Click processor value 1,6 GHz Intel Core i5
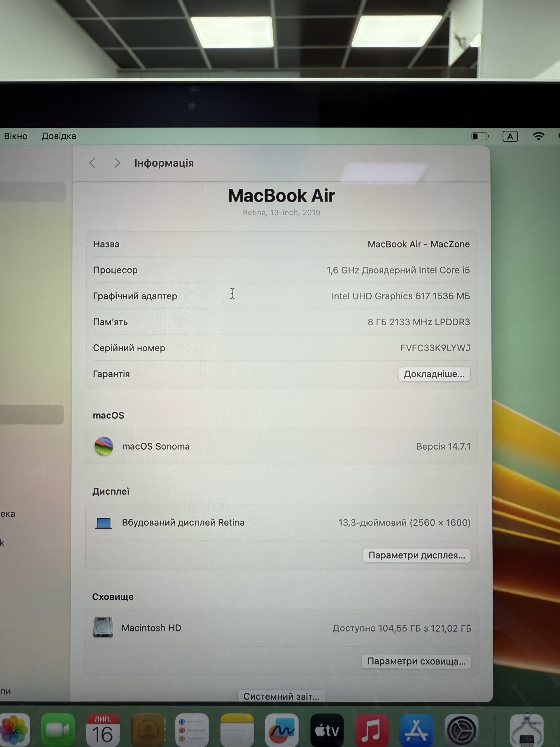 398,270
